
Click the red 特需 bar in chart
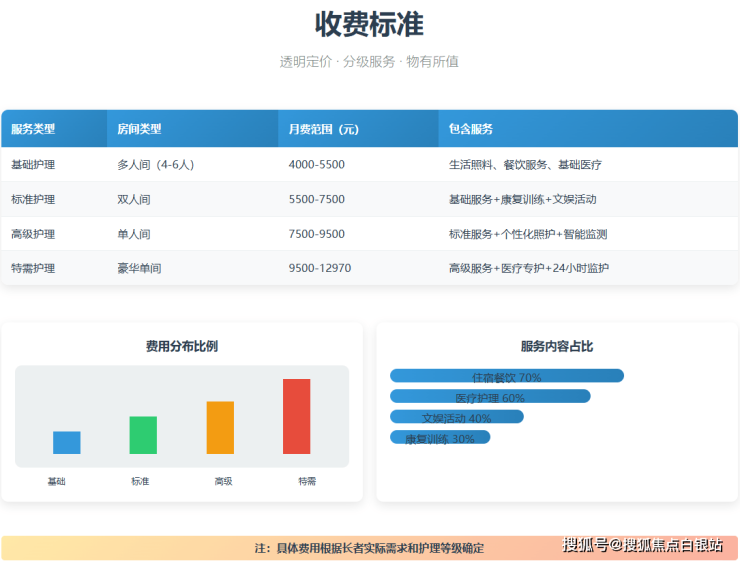click(296, 416)
